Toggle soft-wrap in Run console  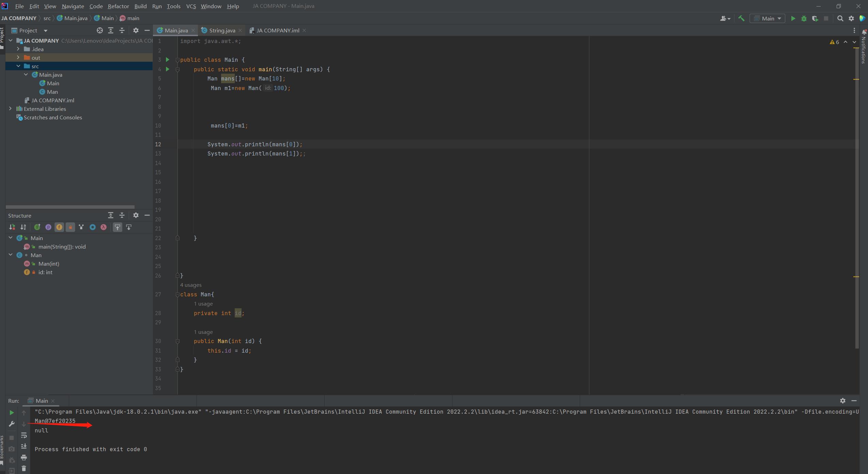[24, 435]
